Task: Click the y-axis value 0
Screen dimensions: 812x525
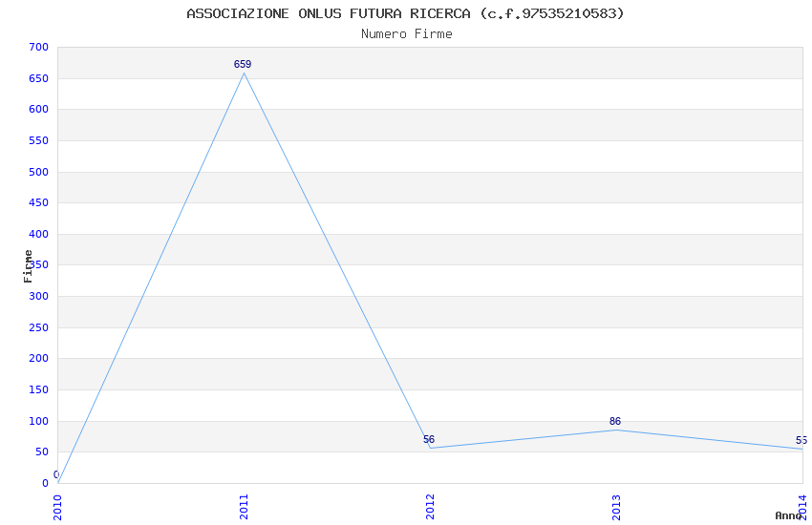Action: coord(46,484)
